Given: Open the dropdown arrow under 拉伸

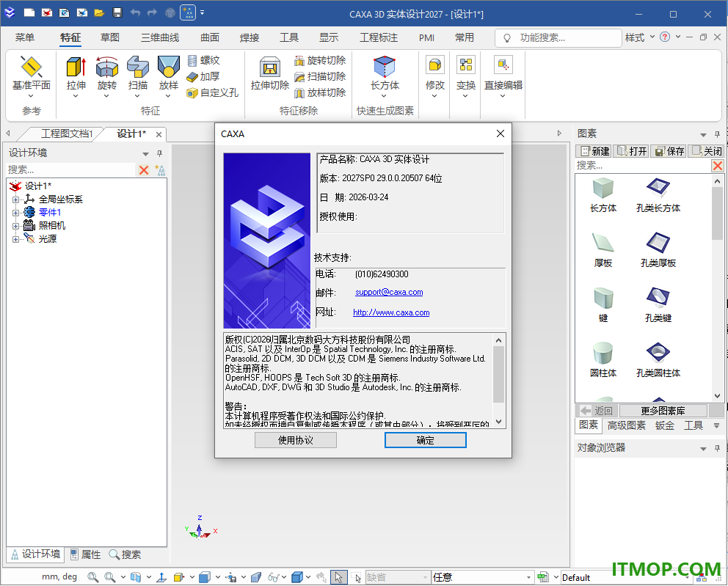Looking at the screenshot, I should pos(76,96).
